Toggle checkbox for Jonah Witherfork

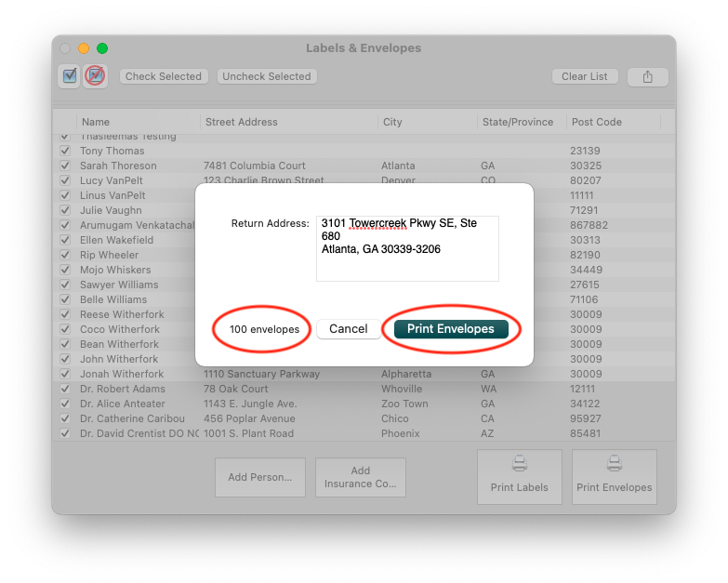pos(65,374)
